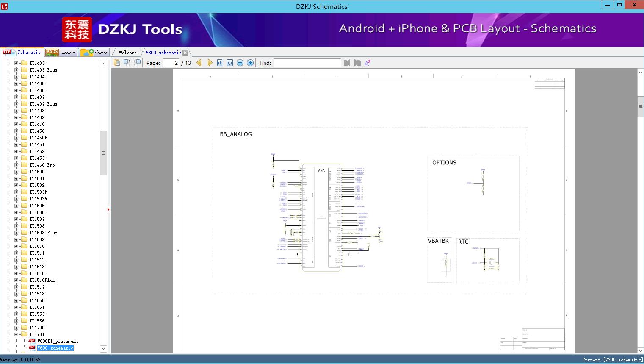Open the Share tab
The height and width of the screenshot is (364, 644).
click(94, 53)
